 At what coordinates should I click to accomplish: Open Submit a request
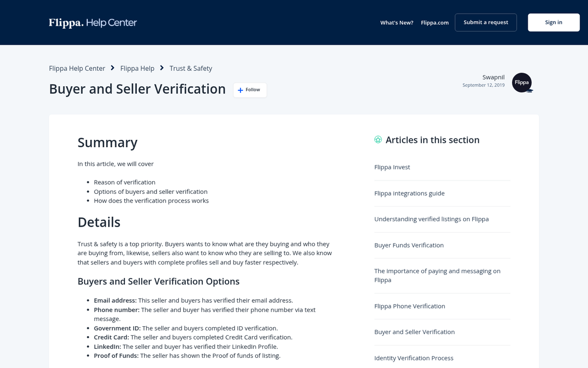click(486, 22)
